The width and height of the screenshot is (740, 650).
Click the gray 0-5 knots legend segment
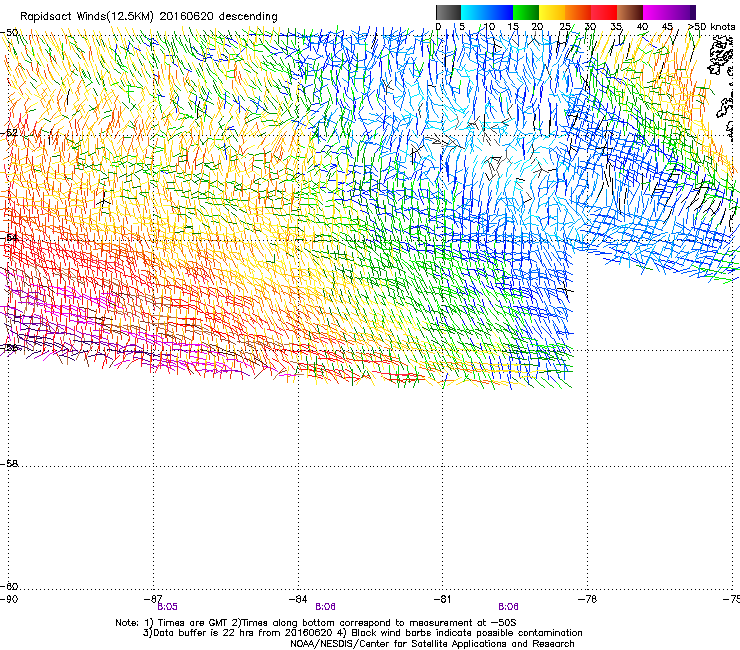pos(448,12)
